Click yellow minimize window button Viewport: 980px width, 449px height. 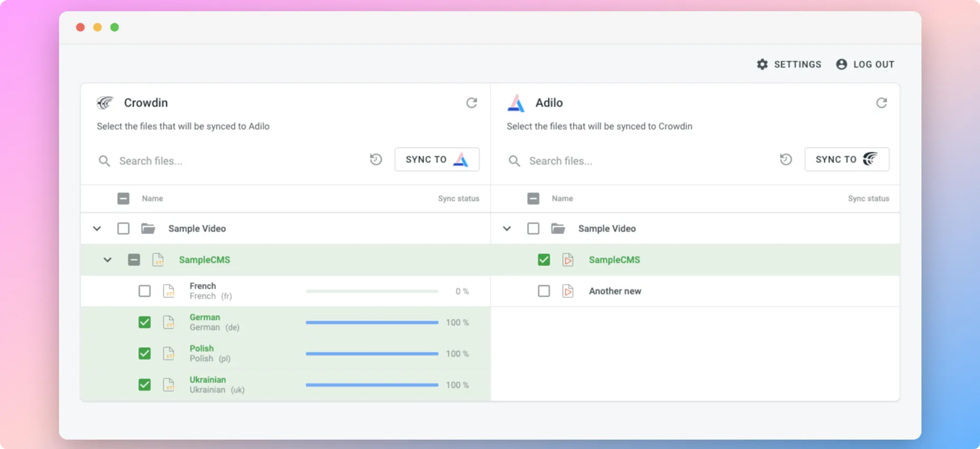click(97, 27)
